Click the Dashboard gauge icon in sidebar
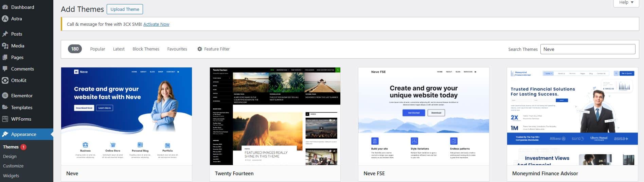Viewport: 644px width, 182px height. tap(5, 7)
